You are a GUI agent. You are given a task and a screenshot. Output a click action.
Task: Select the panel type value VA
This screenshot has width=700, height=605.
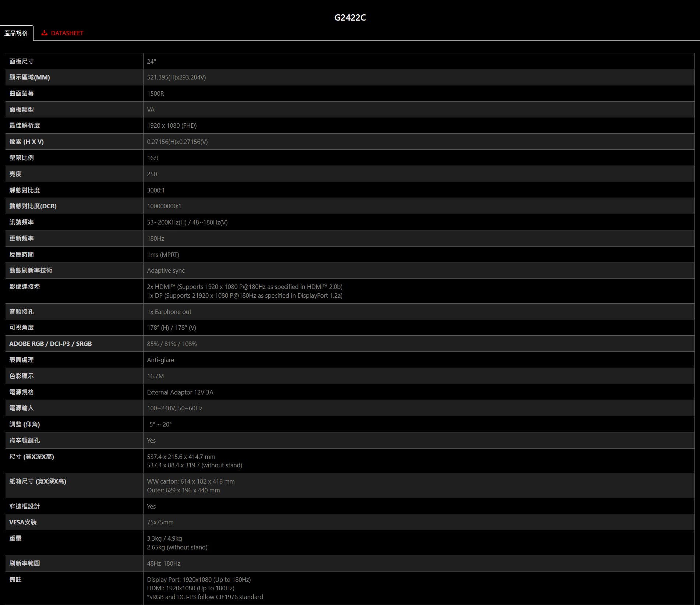[151, 110]
